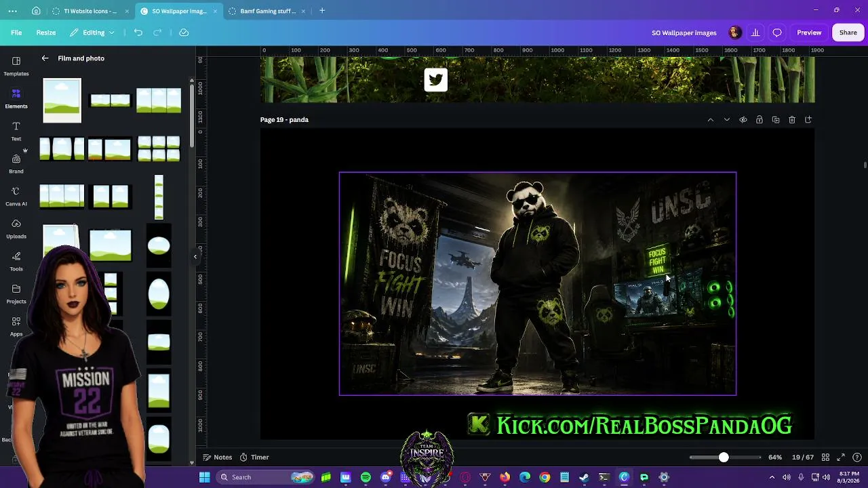Open the Notes panel

[218, 457]
